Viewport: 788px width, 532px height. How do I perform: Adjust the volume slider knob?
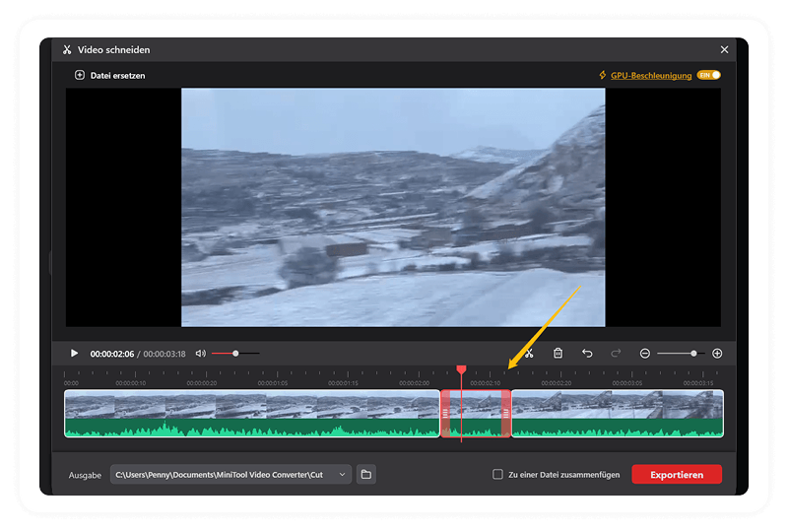[235, 354]
